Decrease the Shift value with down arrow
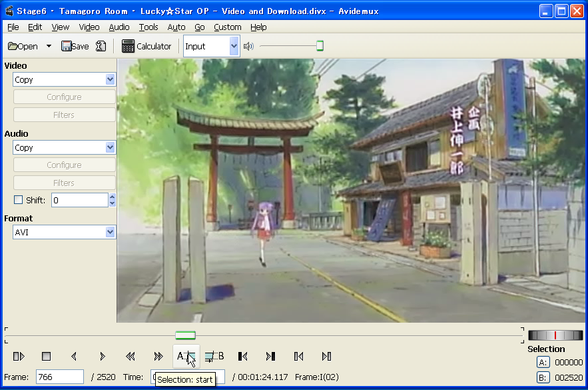 pyautogui.click(x=112, y=203)
